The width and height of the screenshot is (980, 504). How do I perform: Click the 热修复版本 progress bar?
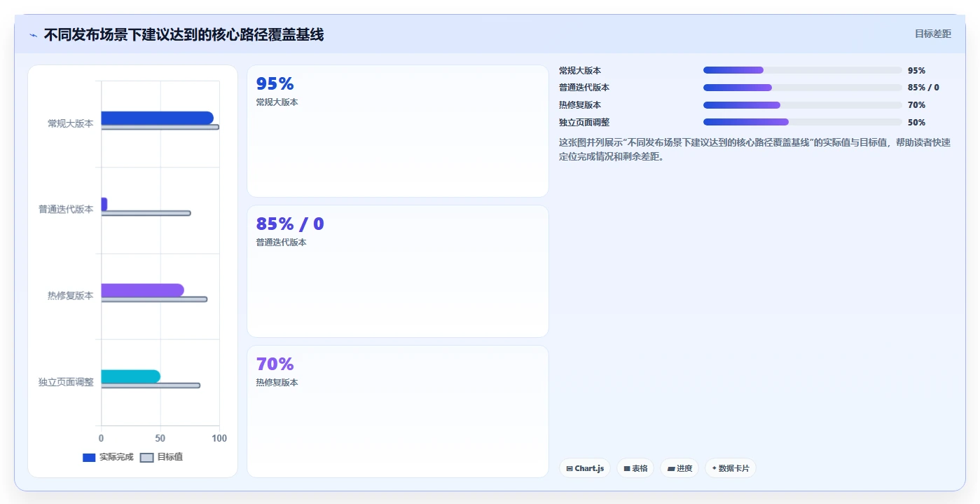(x=803, y=105)
